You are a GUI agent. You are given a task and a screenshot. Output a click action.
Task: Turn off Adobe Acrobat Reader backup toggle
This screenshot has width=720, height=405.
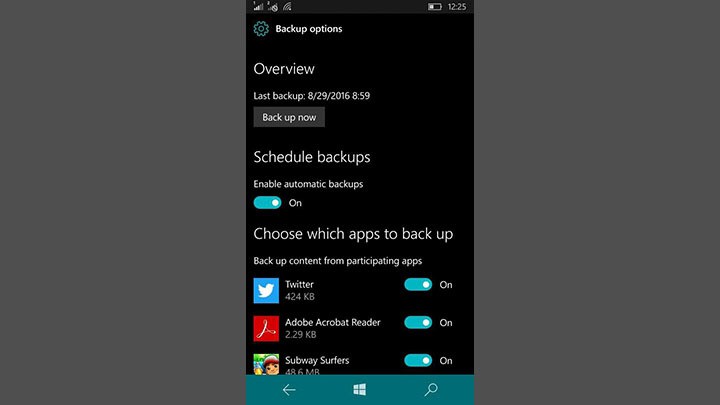click(418, 323)
